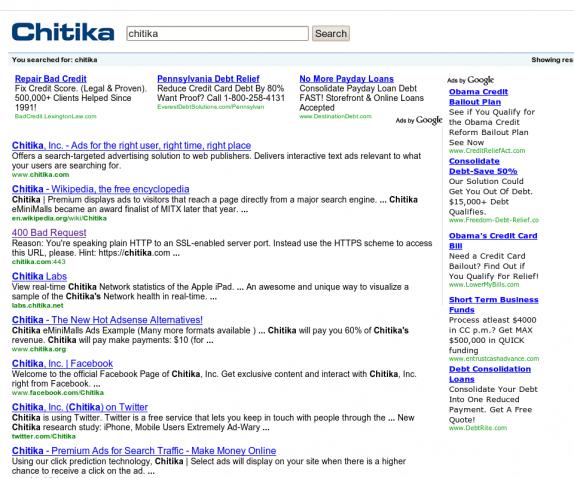Open Chitika - Premium Ads for Search Traffic result
Viewport: 574px width, 478px height.
click(x=144, y=451)
